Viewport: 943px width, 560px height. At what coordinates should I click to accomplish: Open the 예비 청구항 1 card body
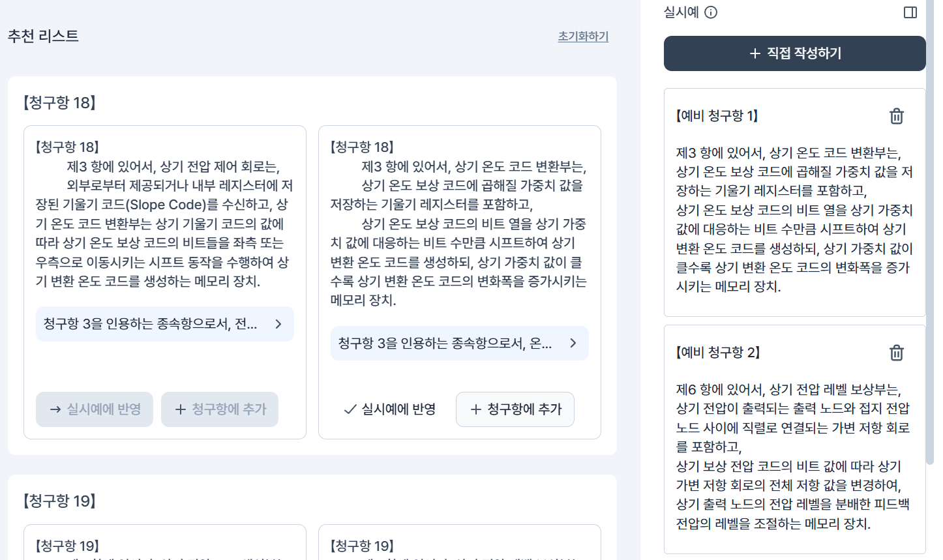(x=793, y=220)
